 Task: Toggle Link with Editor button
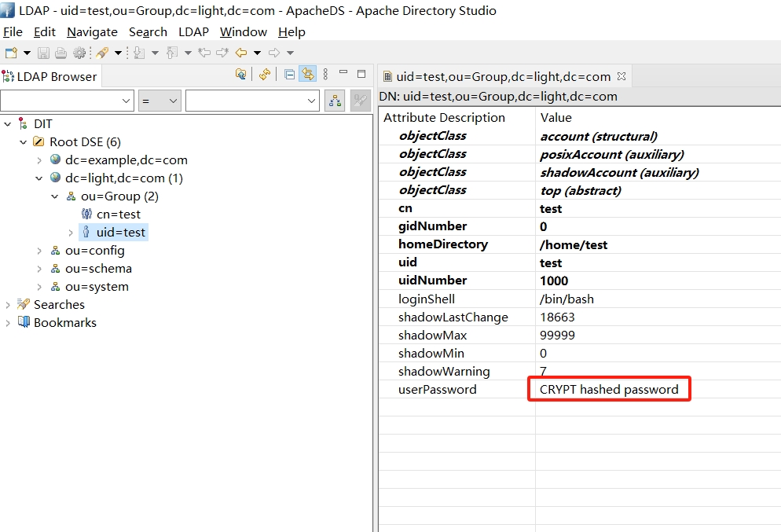coord(307,74)
